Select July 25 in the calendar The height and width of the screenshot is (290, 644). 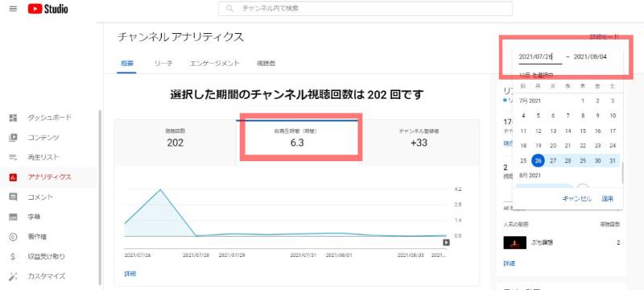tap(523, 160)
